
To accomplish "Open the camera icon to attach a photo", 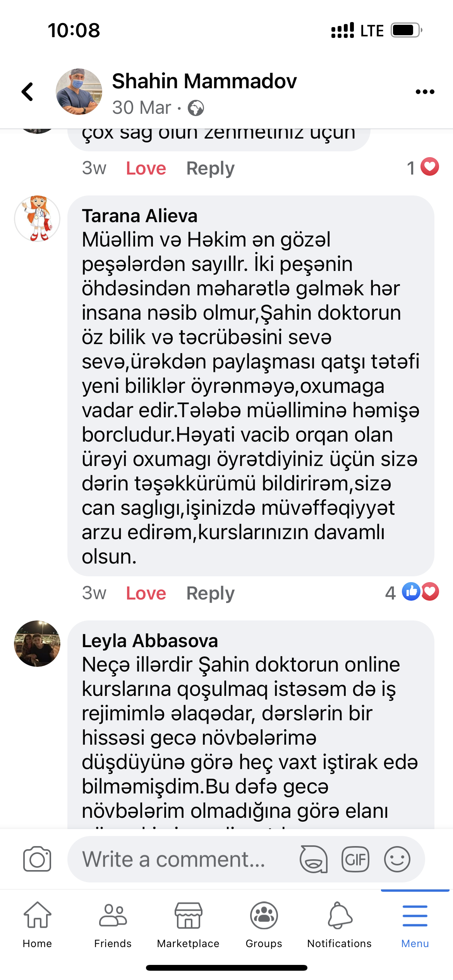I will click(37, 859).
